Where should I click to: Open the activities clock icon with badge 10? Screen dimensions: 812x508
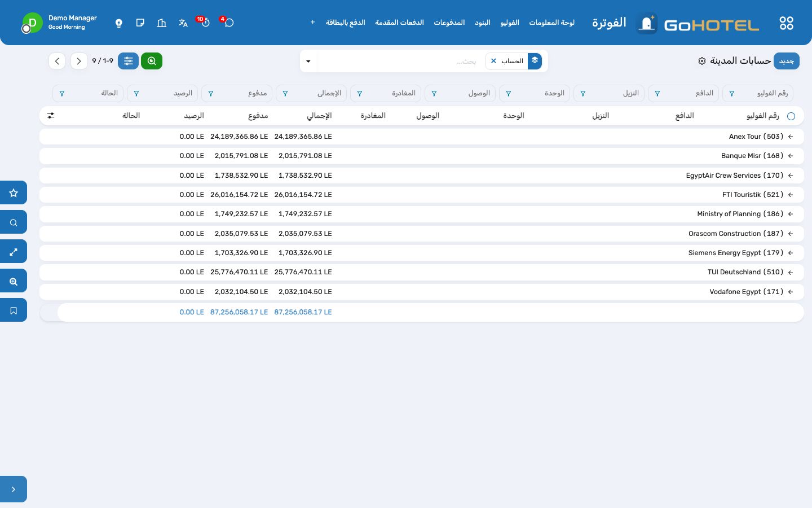point(205,23)
